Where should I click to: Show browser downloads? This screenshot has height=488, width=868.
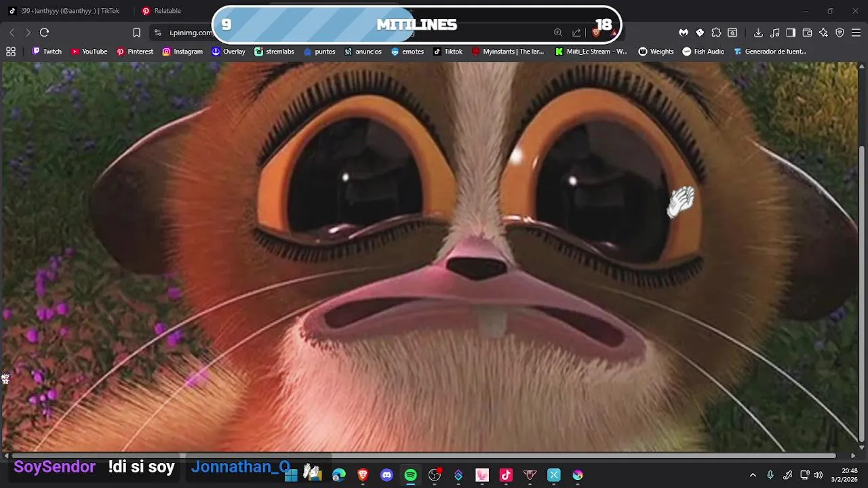point(758,33)
